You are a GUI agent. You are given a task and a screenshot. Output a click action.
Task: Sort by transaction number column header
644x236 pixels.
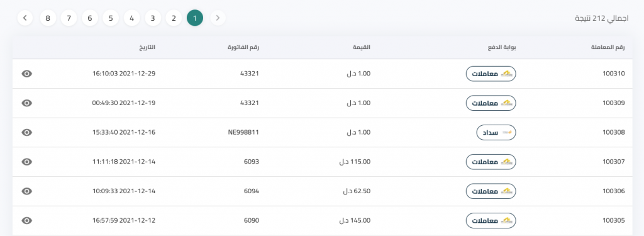pos(608,47)
